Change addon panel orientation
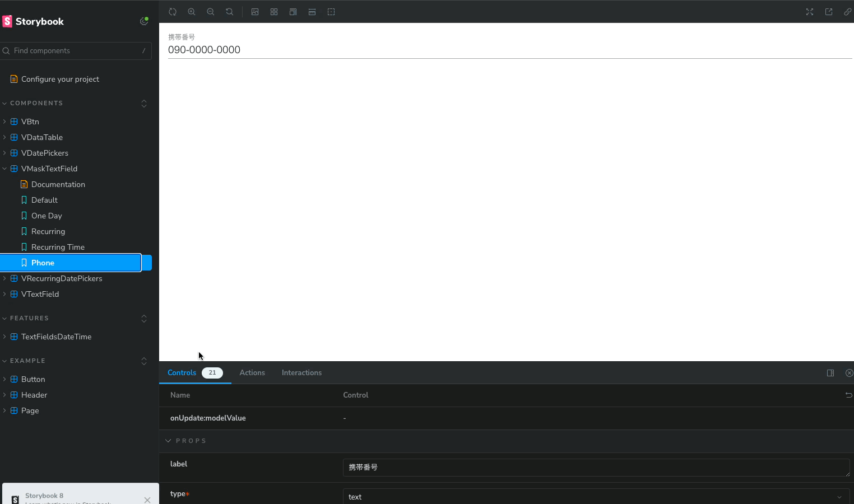The height and width of the screenshot is (504, 854). coord(830,373)
